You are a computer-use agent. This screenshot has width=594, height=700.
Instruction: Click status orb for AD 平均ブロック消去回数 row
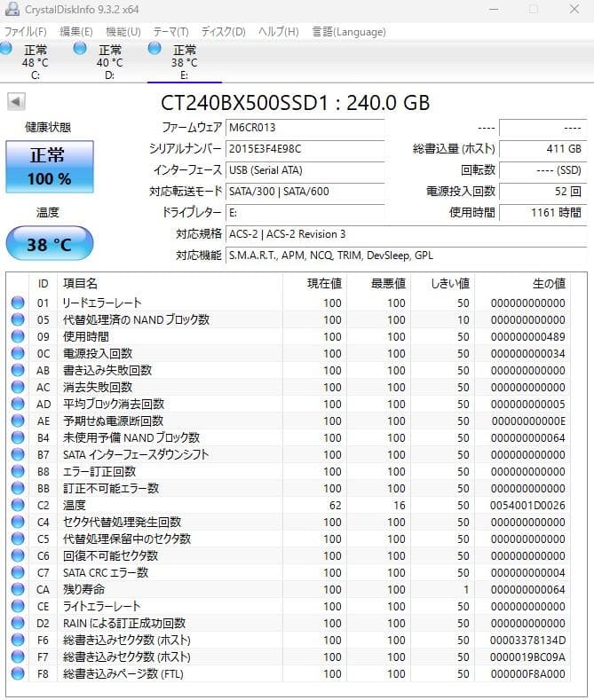point(18,404)
